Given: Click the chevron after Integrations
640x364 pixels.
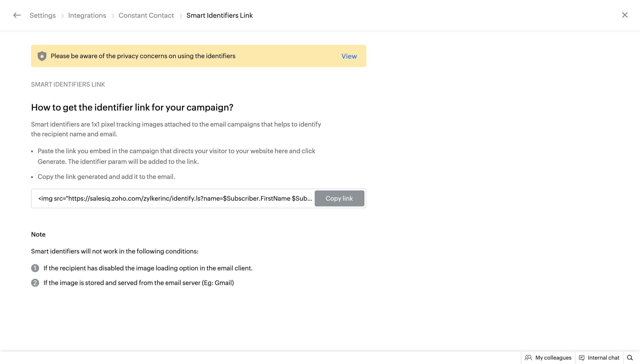Looking at the screenshot, I should pos(113,16).
